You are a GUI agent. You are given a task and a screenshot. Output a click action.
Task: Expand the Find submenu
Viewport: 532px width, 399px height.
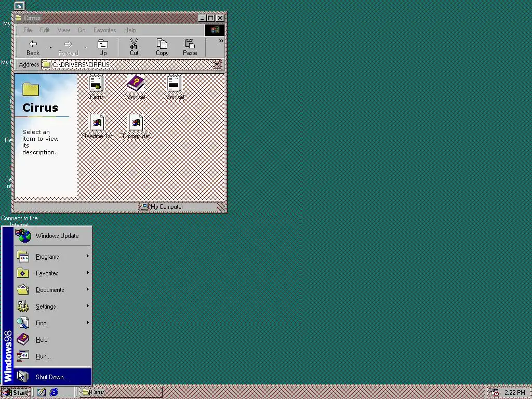tap(53, 323)
